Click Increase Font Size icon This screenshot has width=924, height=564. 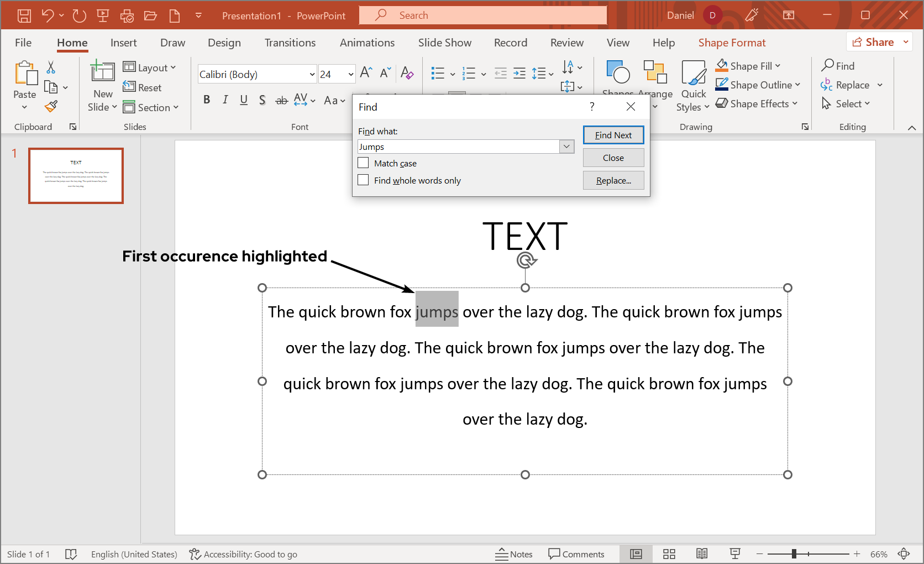pyautogui.click(x=366, y=73)
